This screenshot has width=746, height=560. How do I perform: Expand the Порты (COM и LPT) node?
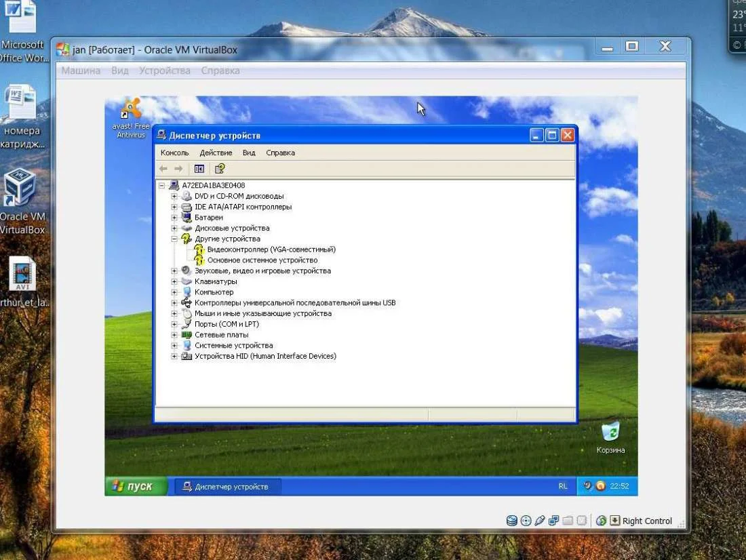tap(174, 324)
